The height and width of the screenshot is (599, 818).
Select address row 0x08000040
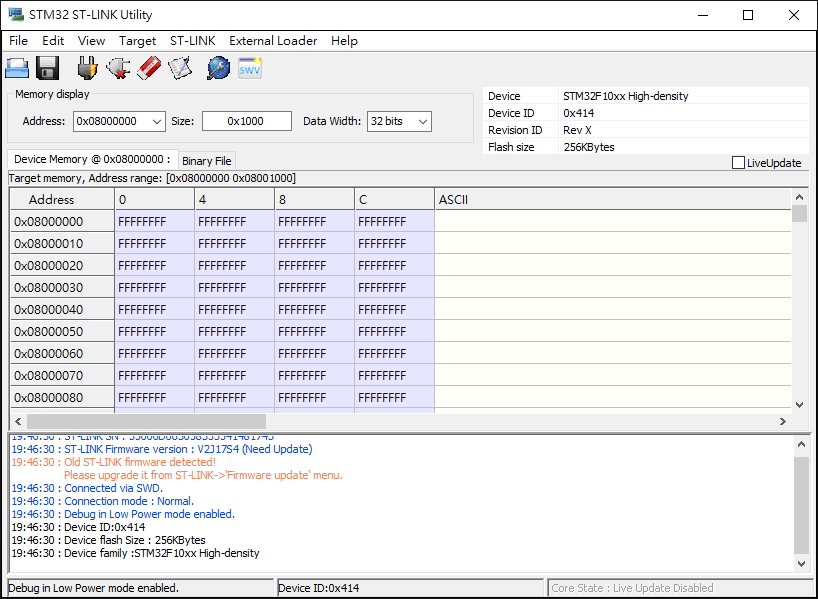63,309
